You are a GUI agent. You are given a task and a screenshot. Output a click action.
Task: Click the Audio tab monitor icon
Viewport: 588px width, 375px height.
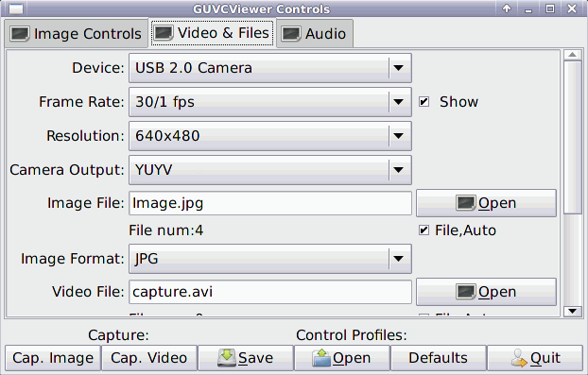291,34
